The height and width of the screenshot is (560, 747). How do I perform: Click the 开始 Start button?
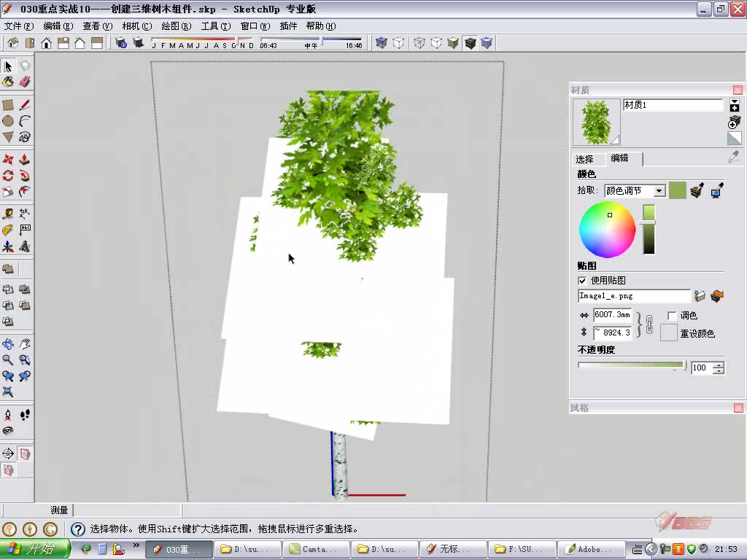tap(35, 549)
